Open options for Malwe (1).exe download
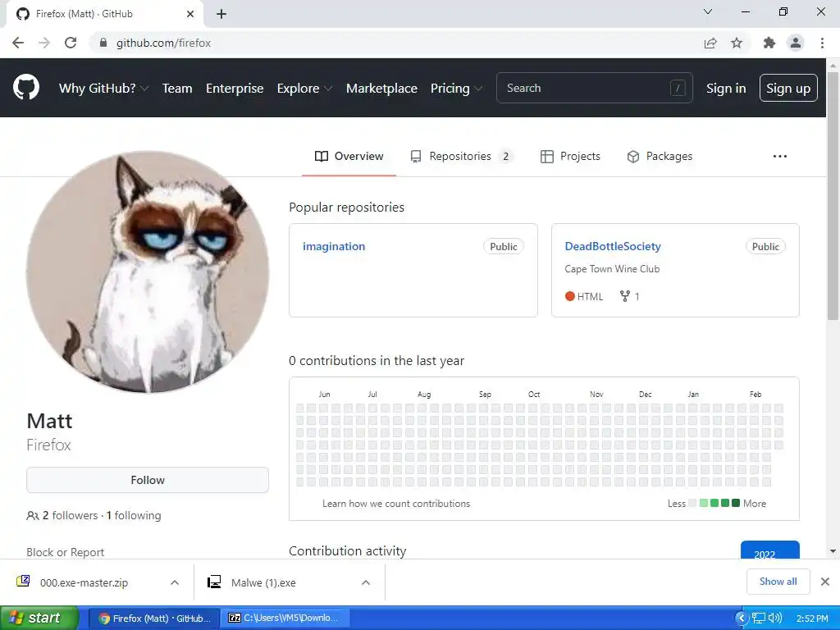The image size is (840, 630). point(366,582)
